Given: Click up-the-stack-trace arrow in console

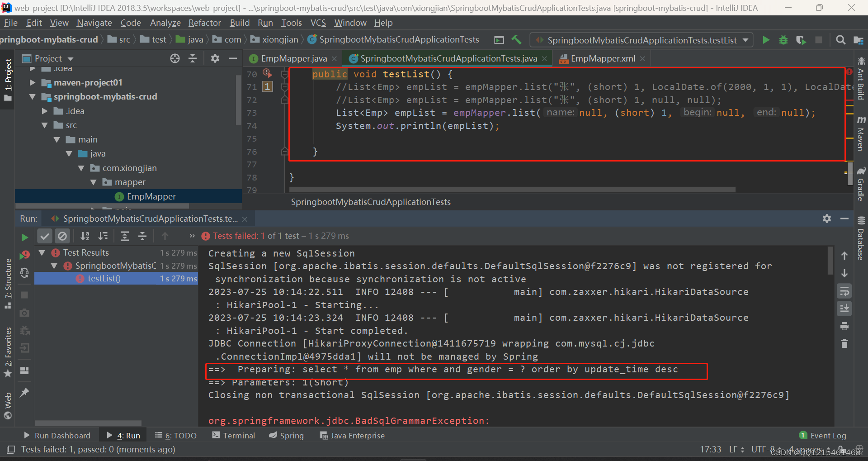Looking at the screenshot, I should pyautogui.click(x=844, y=256).
